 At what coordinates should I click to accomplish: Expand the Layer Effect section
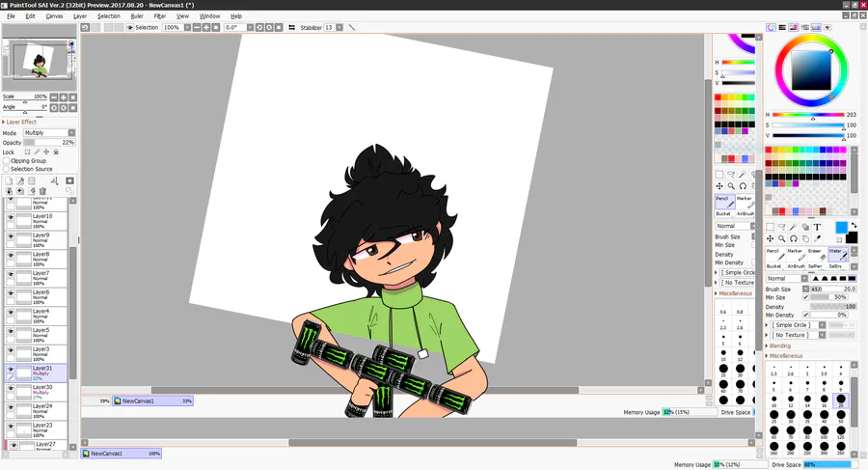[x=20, y=122]
